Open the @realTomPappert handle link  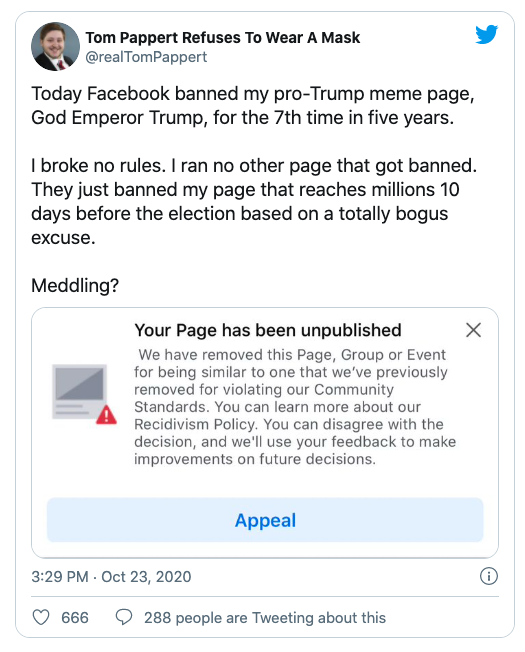click(x=146, y=57)
